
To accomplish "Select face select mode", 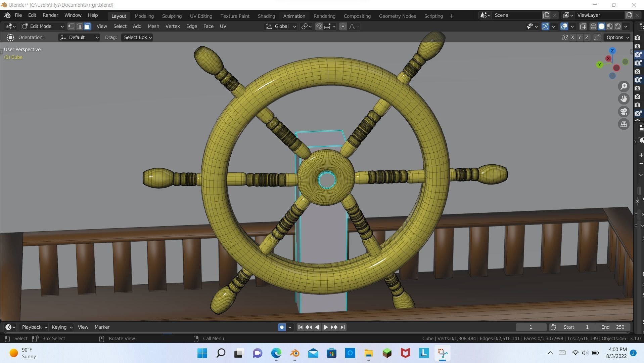I will point(87,26).
